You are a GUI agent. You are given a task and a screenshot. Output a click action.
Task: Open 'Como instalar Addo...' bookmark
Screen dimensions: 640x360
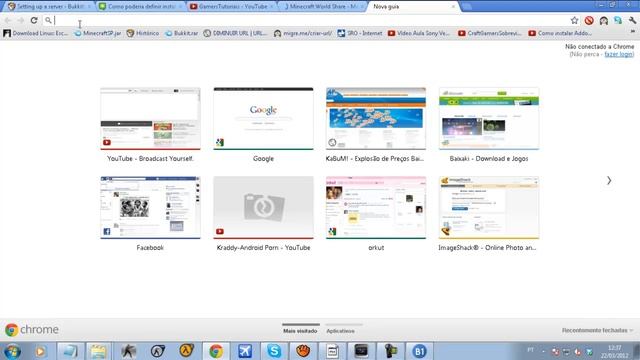coord(560,33)
